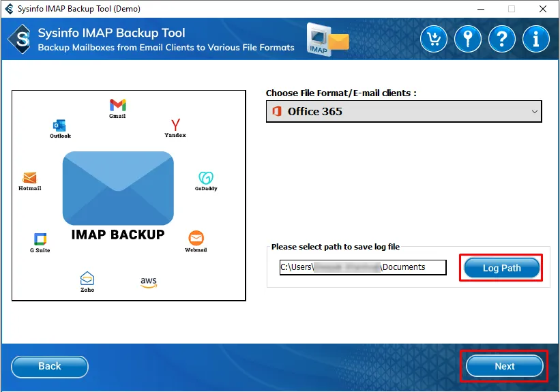Image resolution: width=560 pixels, height=392 pixels.
Task: Click the large IMAP Backup envelope image
Action: [118, 189]
